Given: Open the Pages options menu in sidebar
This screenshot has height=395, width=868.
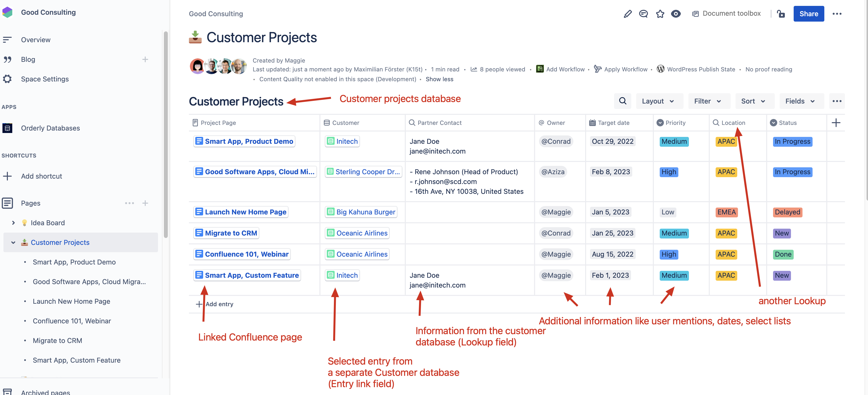Looking at the screenshot, I should click(x=129, y=203).
